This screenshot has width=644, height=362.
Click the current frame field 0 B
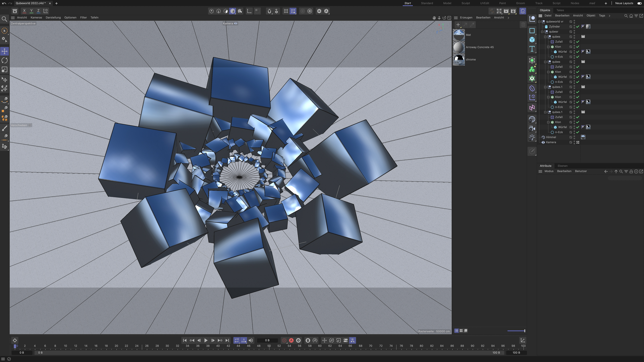pos(267,340)
